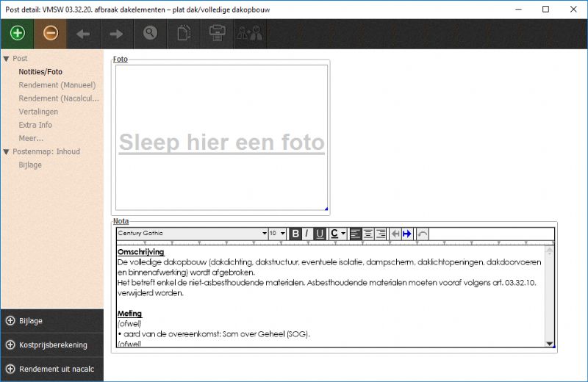Click the green plus add button
This screenshot has width=588, height=382.
pos(17,33)
